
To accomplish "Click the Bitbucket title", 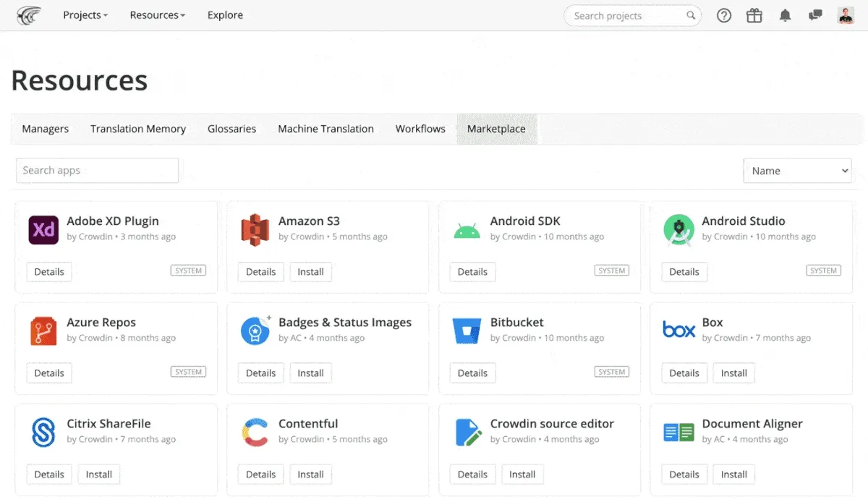I will point(517,323).
